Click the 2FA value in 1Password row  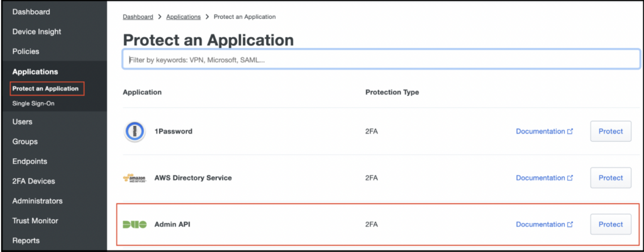[x=371, y=131]
